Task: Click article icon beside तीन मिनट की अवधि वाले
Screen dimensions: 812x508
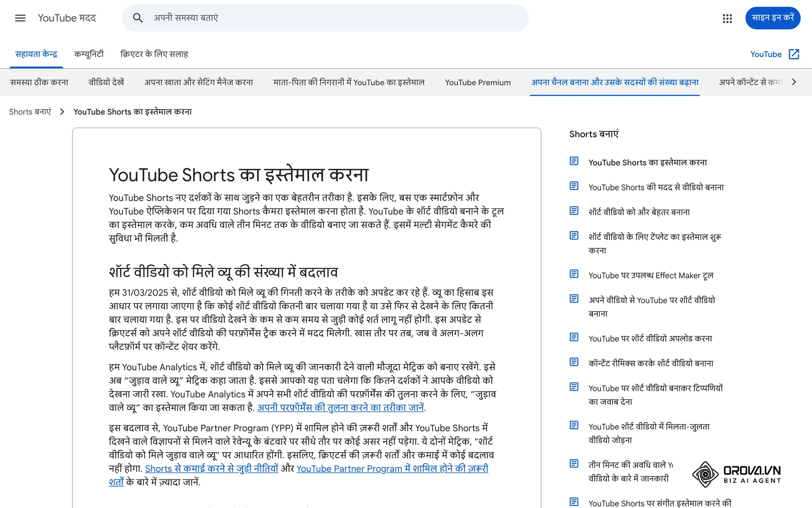Action: [574, 463]
